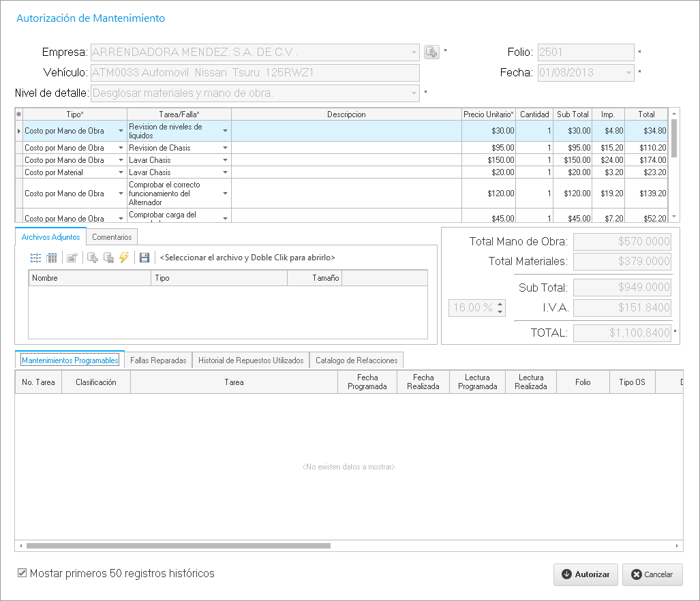Click the add record icon beside Empresa
This screenshot has width=700, height=601.
point(431,52)
